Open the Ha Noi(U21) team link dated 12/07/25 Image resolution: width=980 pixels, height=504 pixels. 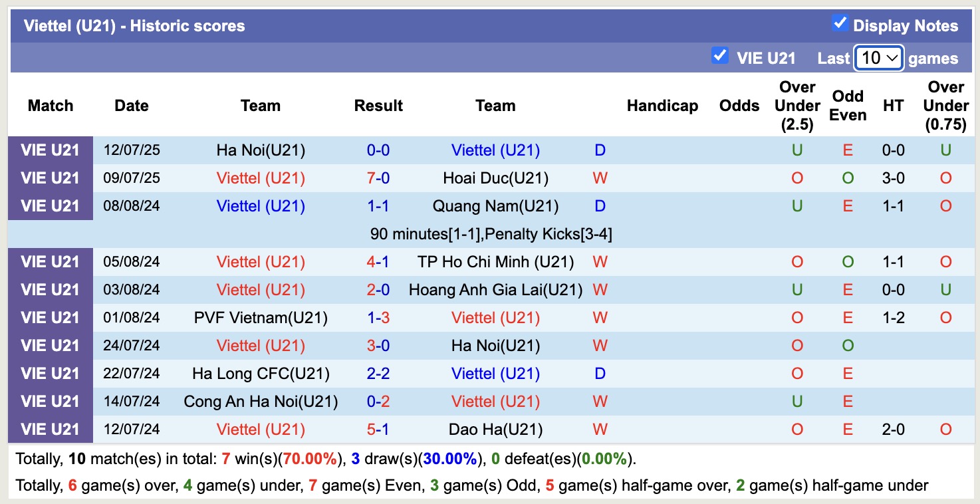[x=261, y=150]
